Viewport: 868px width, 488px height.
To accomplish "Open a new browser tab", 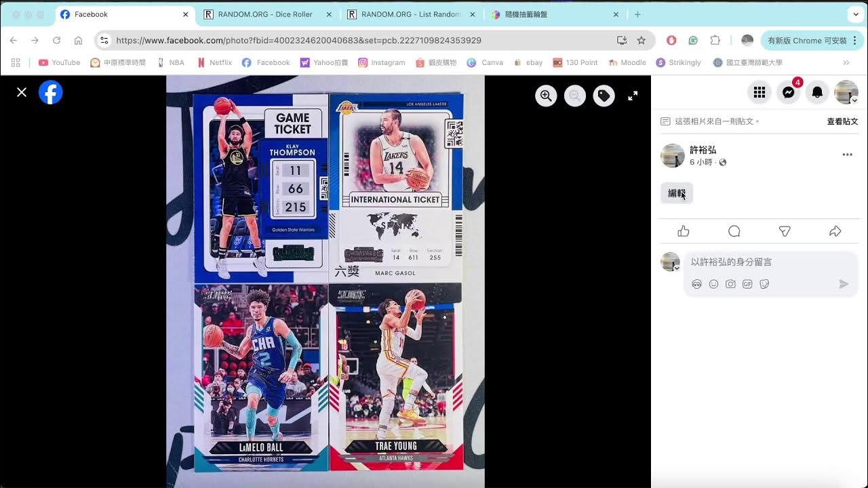I will 637,14.
